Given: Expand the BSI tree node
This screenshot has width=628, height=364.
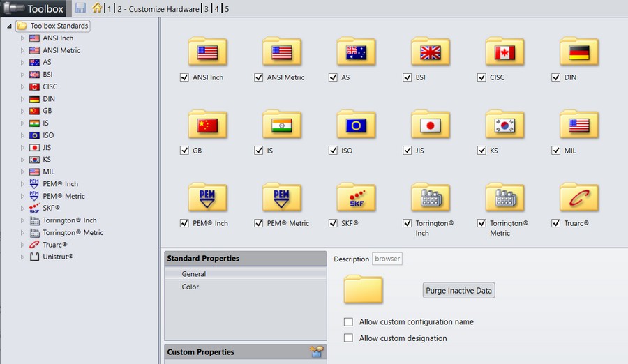Looking at the screenshot, I should click(22, 75).
